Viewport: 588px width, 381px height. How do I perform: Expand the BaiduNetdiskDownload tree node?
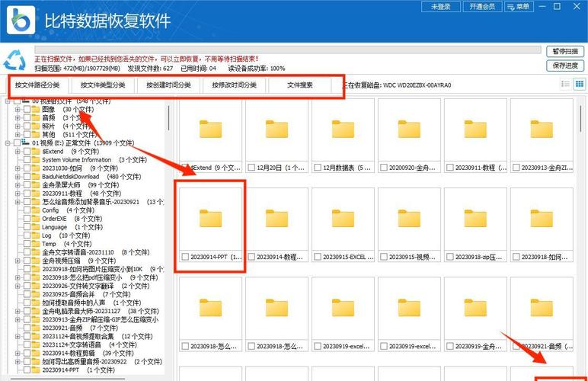point(18,176)
